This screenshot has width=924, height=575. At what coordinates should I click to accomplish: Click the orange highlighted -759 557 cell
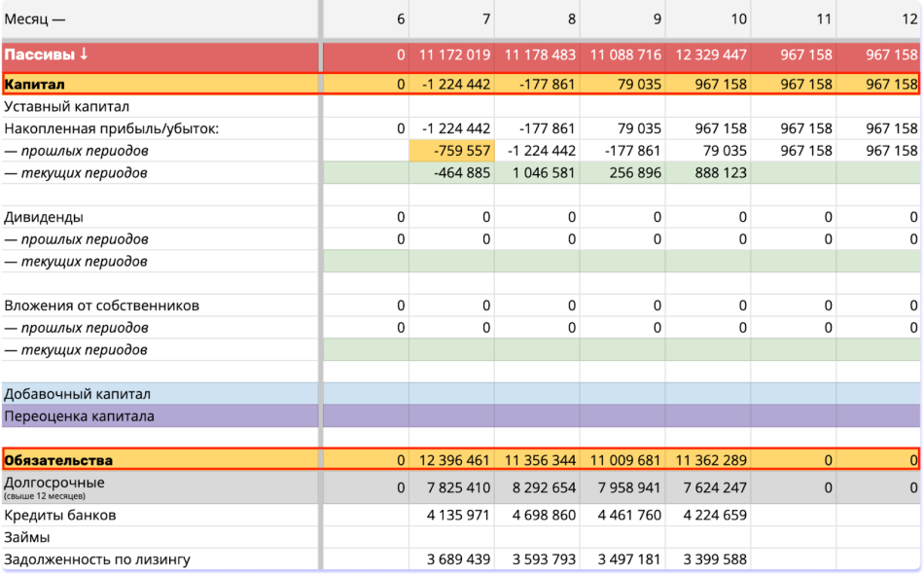coord(452,151)
